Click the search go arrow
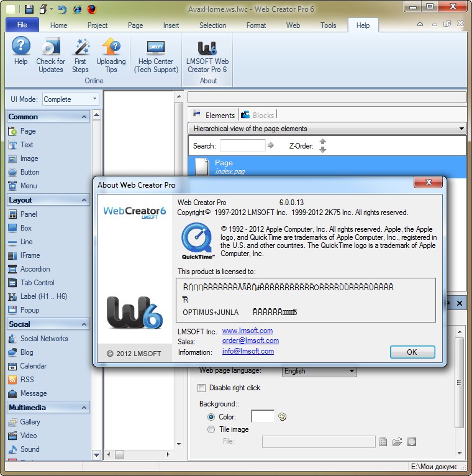This screenshot has width=472, height=476. [271, 145]
